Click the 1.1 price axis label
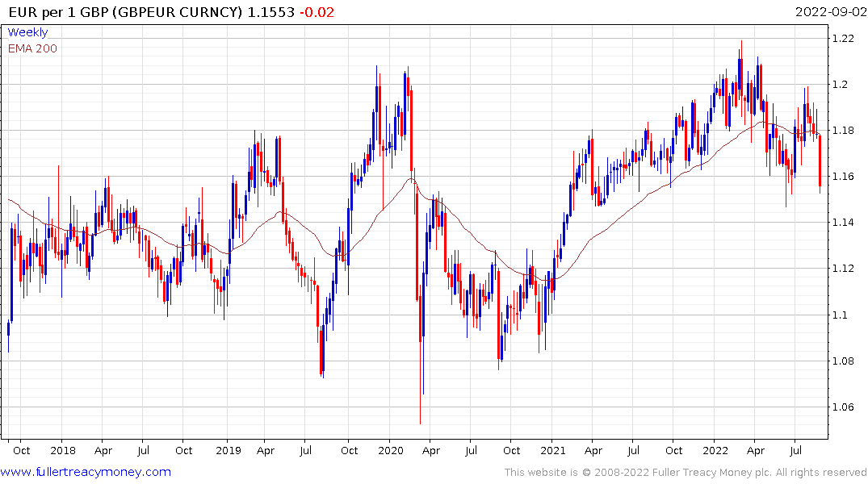868x484 pixels. point(841,315)
